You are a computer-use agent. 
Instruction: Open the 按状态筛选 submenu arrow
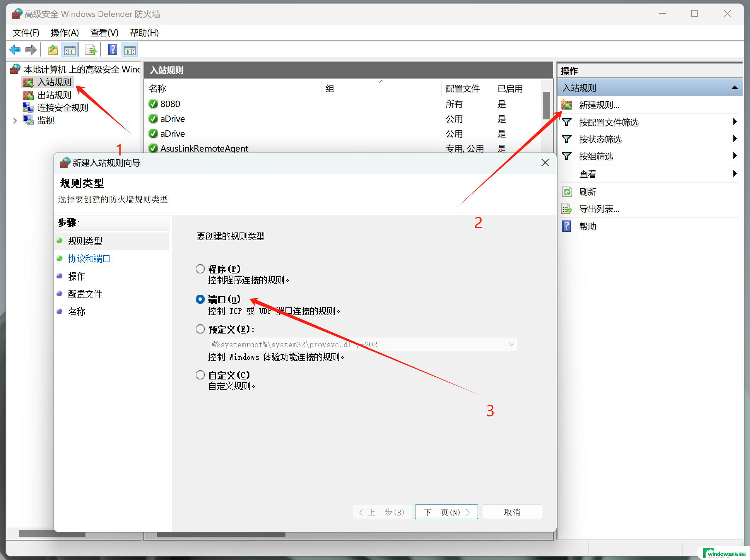pyautogui.click(x=735, y=139)
